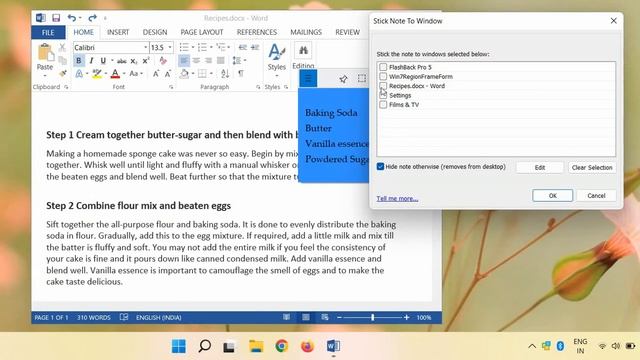Save the document from Quick Access Toolbar
This screenshot has width=640, height=360.
pyautogui.click(x=56, y=18)
